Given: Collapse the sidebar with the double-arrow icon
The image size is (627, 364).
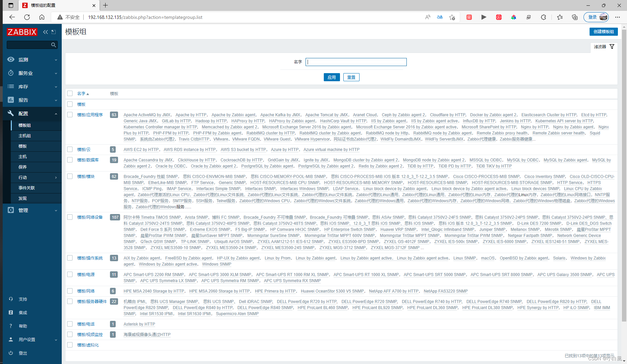Looking at the screenshot, I should pyautogui.click(x=46, y=32).
